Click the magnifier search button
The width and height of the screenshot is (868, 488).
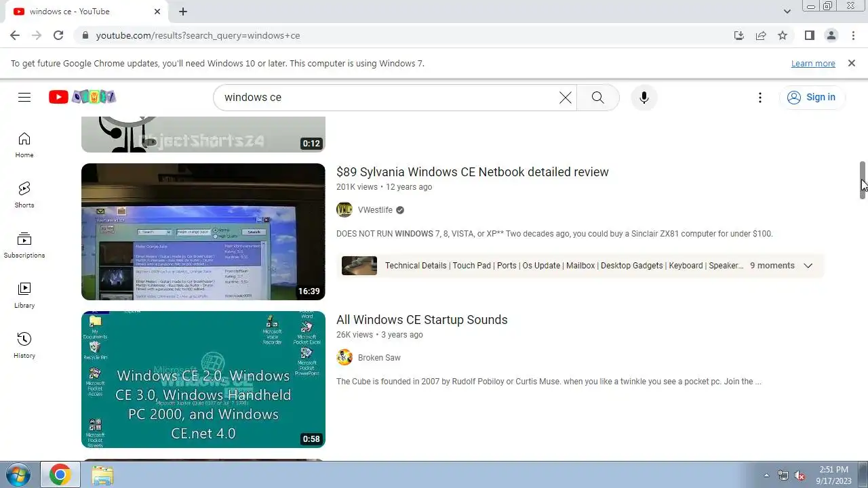(597, 98)
